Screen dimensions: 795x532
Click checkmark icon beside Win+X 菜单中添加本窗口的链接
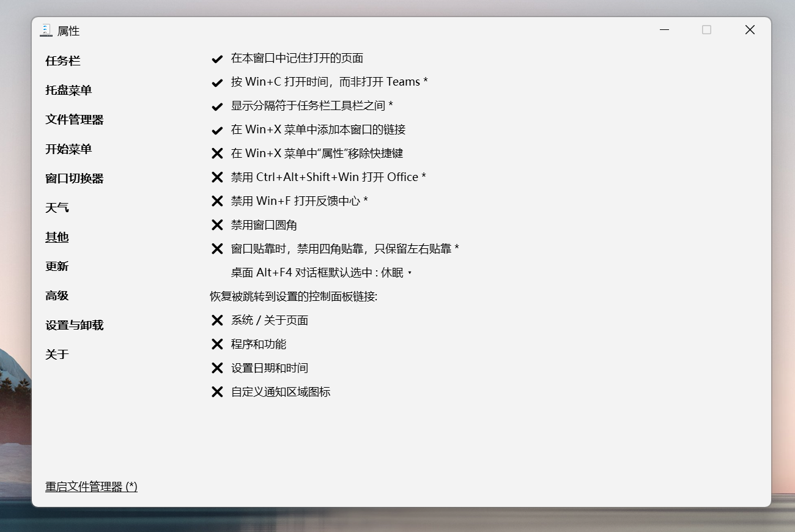(217, 130)
